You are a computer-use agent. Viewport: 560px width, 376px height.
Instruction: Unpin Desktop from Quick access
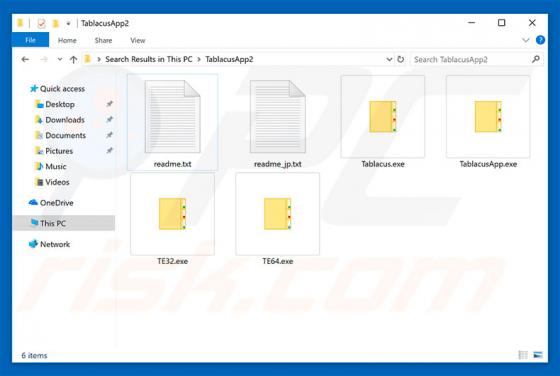point(110,104)
